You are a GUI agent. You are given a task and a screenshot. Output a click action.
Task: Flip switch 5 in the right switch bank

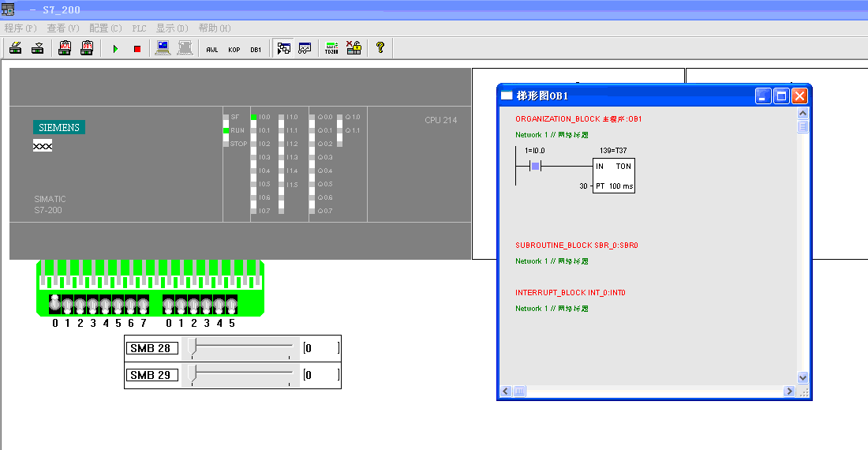pyautogui.click(x=231, y=305)
